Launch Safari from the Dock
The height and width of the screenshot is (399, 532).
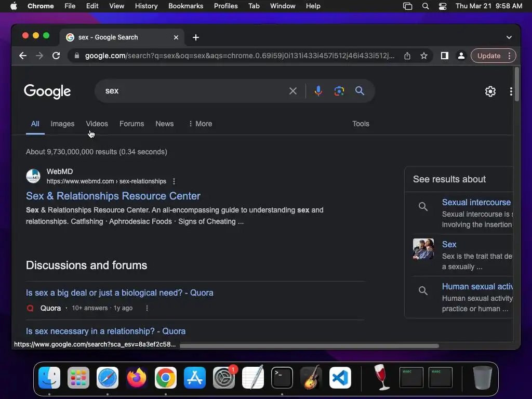point(108,378)
